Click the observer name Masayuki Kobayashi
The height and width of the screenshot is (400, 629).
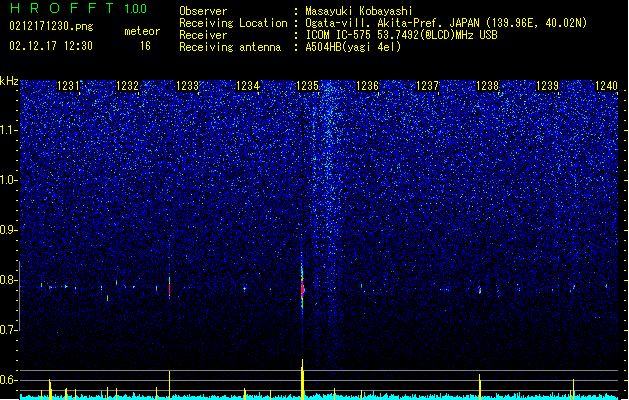click(x=359, y=11)
